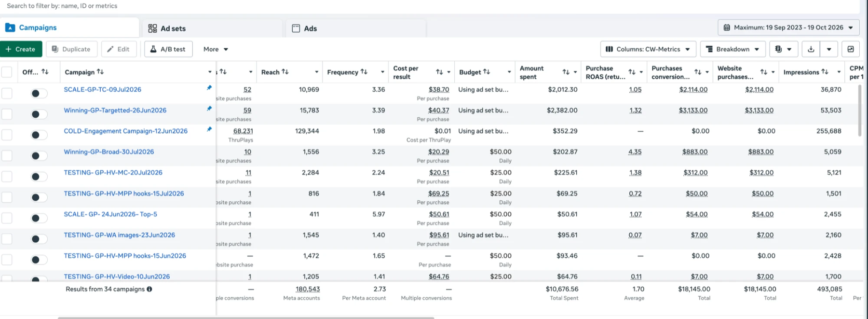The image size is (868, 319).
Task: Click pin icon on SCALE-GP-TC-09Jul2026 row
Action: [x=209, y=88]
